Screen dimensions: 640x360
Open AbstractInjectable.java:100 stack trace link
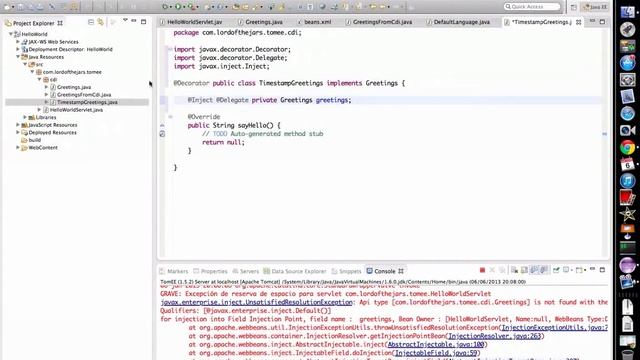(436, 345)
